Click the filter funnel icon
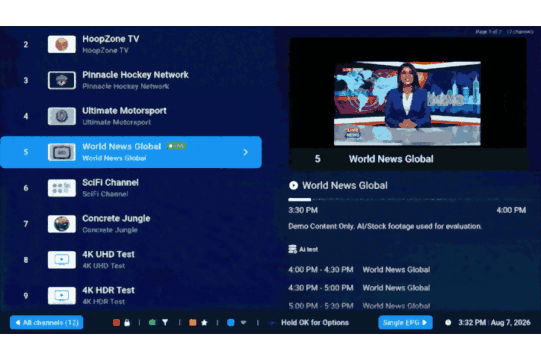 pos(165,322)
